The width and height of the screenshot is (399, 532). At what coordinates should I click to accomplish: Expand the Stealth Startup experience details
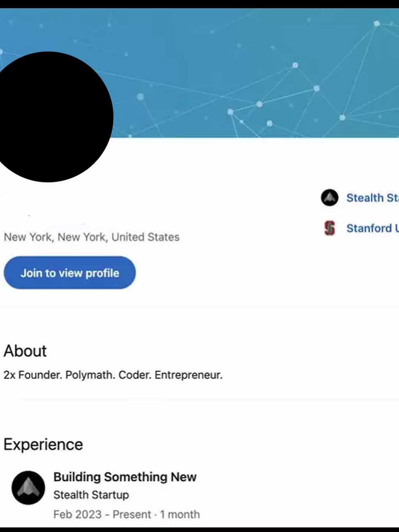coord(125,477)
